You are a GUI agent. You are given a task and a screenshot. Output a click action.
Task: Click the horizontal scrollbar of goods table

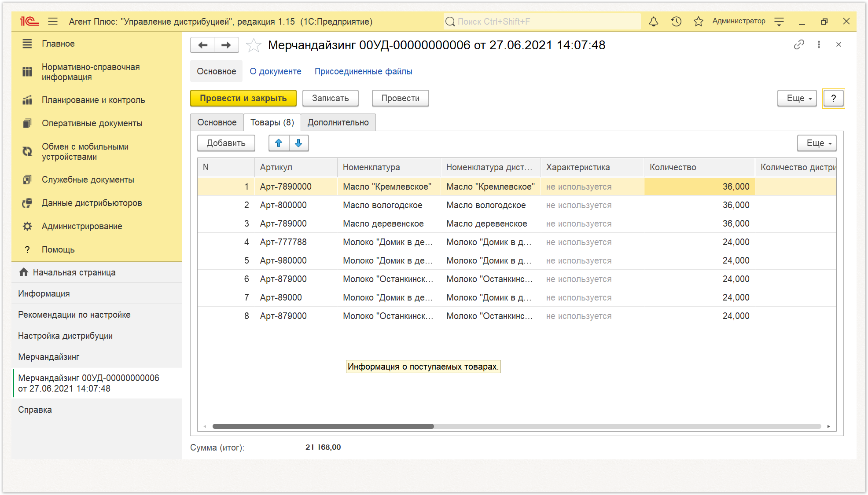point(517,426)
